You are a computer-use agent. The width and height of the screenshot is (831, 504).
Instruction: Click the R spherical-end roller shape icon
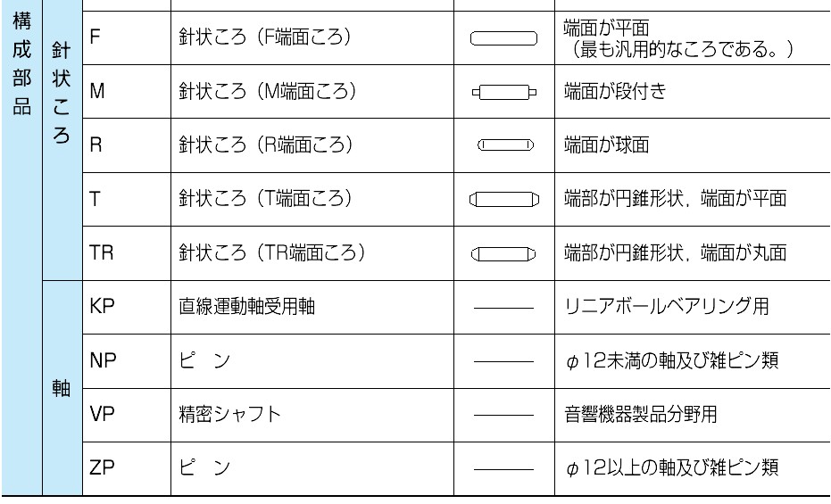tap(505, 145)
